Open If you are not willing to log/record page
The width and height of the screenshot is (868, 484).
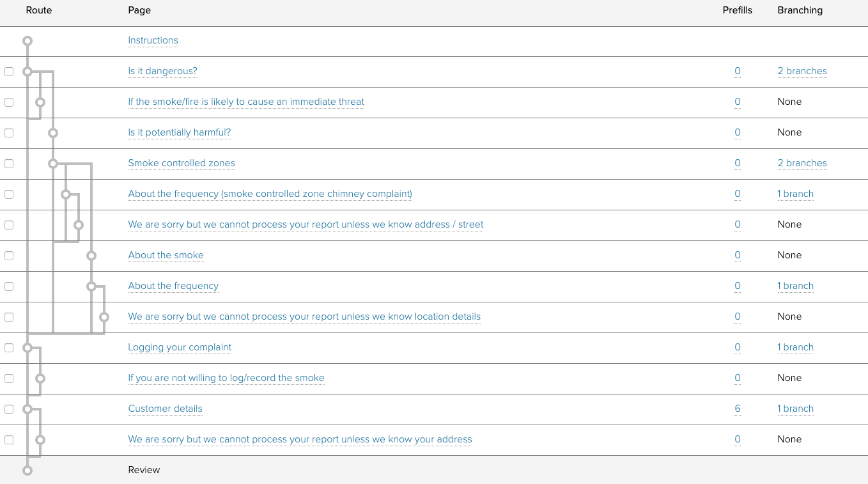(226, 378)
